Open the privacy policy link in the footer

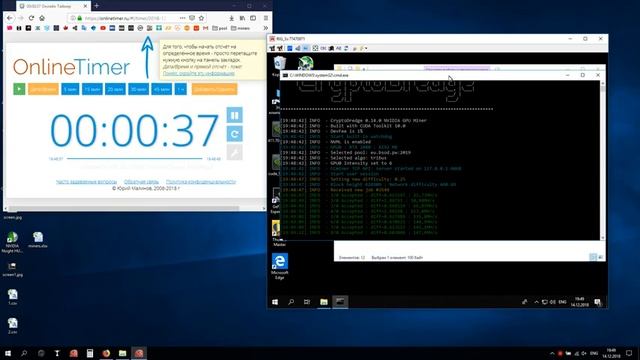[x=201, y=182]
